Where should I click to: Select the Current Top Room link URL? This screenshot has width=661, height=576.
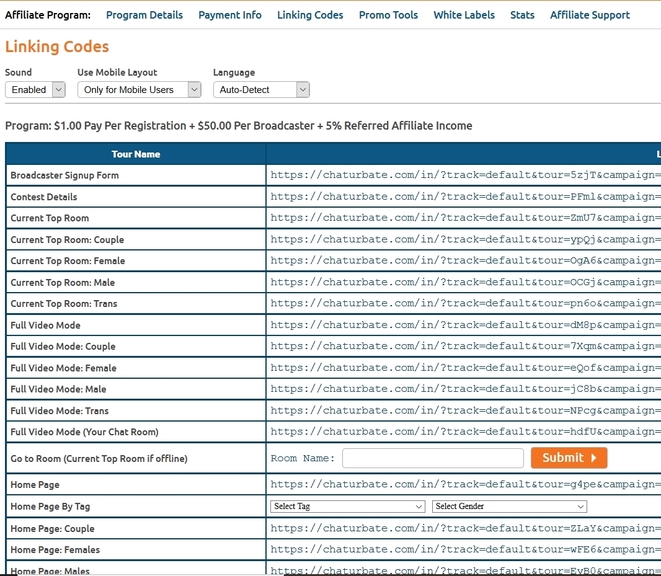pos(465,218)
